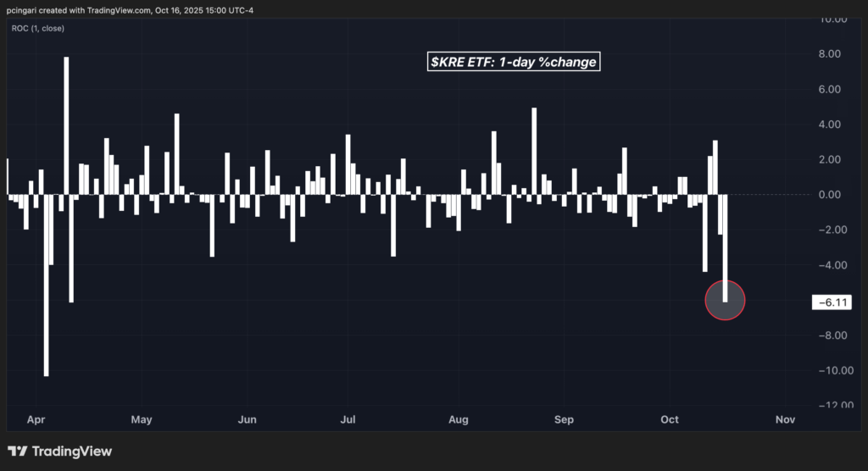Select the Jul label on time axis
This screenshot has height=471, width=868.
(348, 419)
